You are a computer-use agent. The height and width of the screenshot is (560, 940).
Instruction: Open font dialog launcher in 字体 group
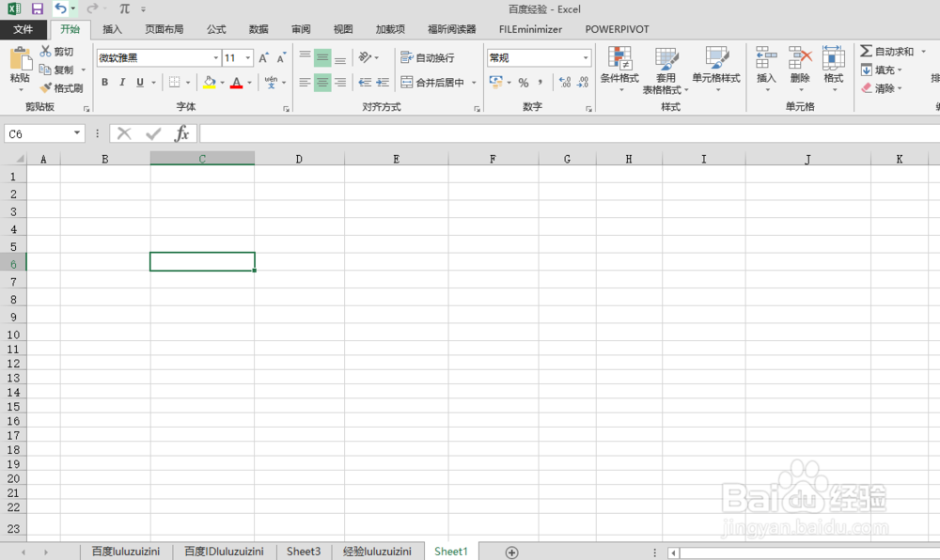pos(286,109)
